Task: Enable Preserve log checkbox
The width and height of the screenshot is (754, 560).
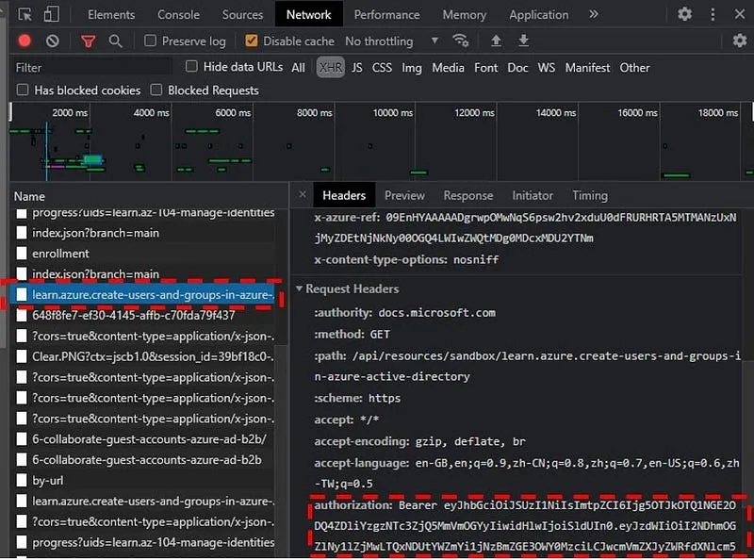Action: click(150, 41)
